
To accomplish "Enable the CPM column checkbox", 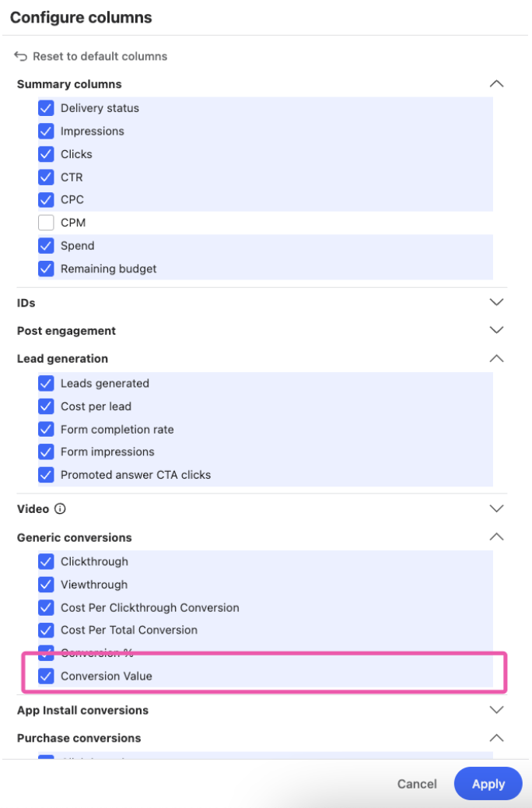I will pyautogui.click(x=46, y=223).
